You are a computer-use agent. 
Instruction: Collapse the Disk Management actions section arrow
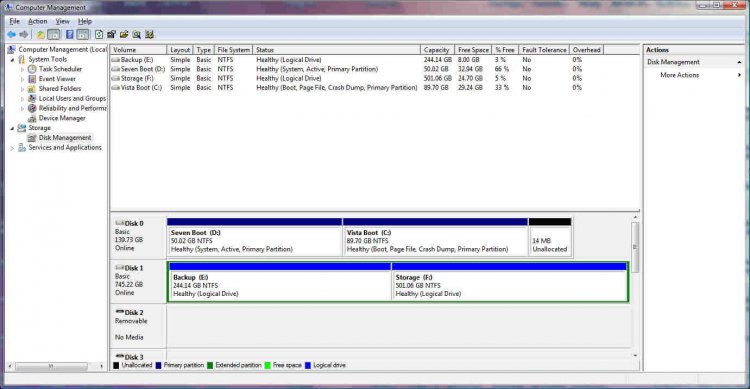(x=739, y=62)
